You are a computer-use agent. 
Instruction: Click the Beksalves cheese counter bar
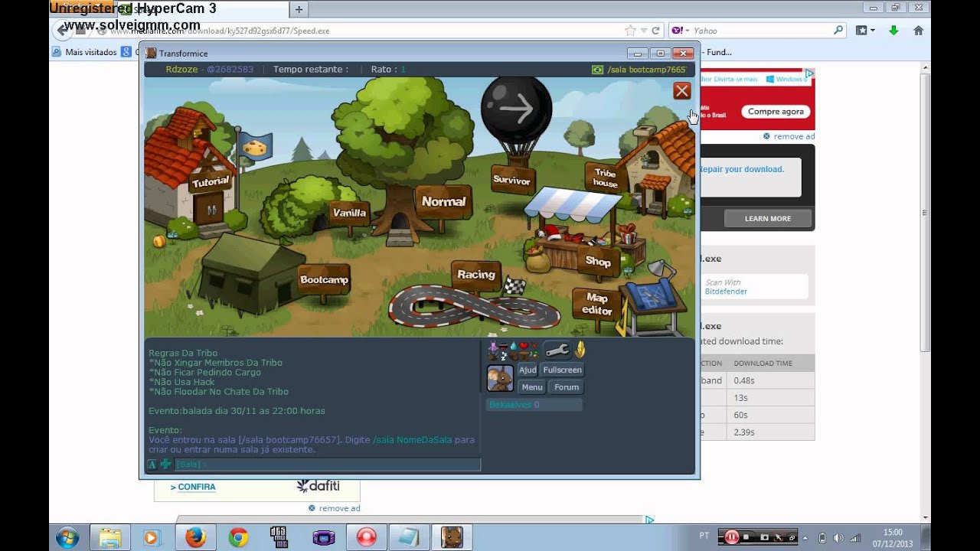tap(534, 405)
